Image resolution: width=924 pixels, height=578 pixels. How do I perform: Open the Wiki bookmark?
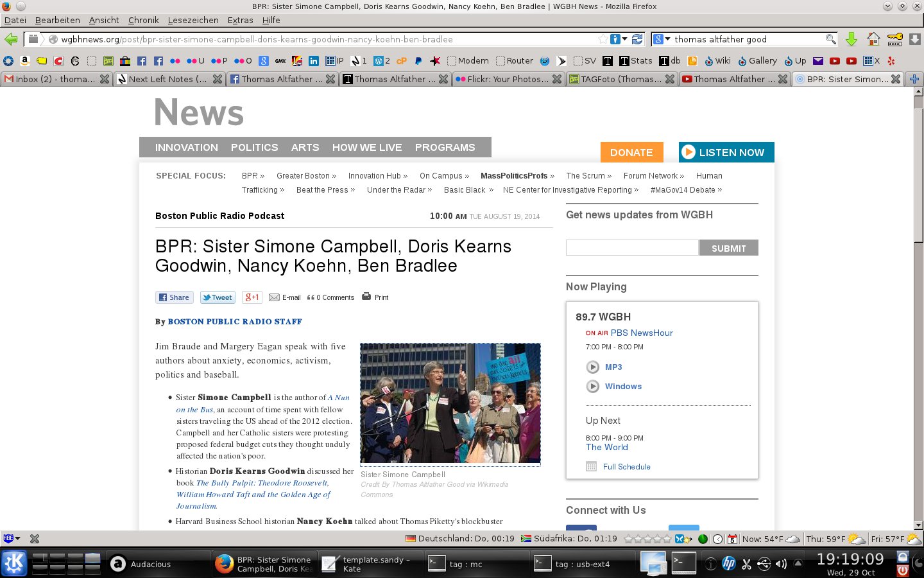tap(717, 61)
